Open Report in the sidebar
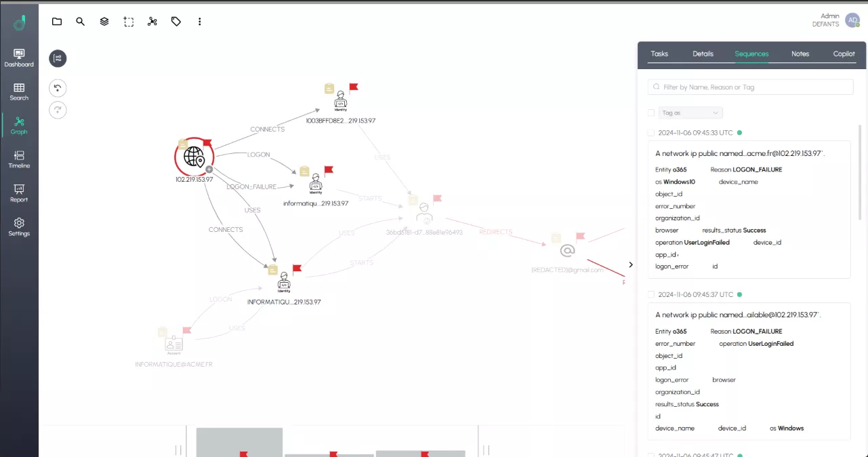The height and width of the screenshot is (457, 868). click(x=19, y=193)
